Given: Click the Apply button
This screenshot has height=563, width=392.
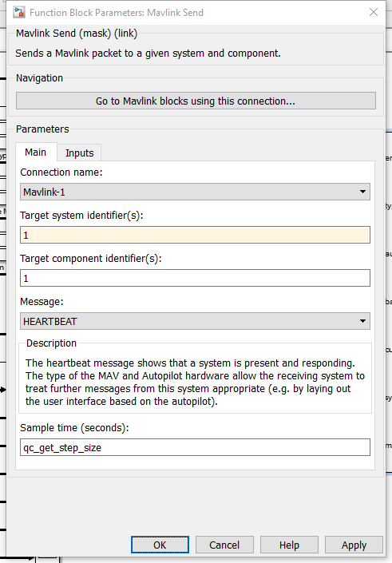Looking at the screenshot, I should 354,545.
